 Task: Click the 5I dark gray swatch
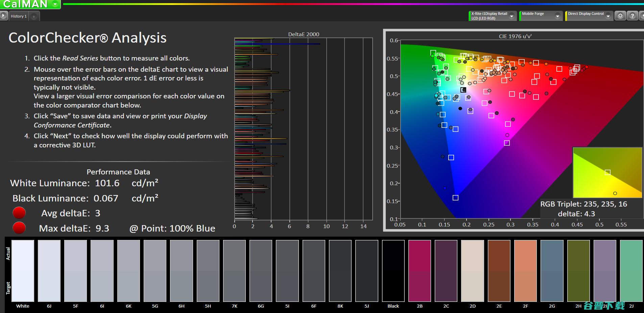(287, 271)
